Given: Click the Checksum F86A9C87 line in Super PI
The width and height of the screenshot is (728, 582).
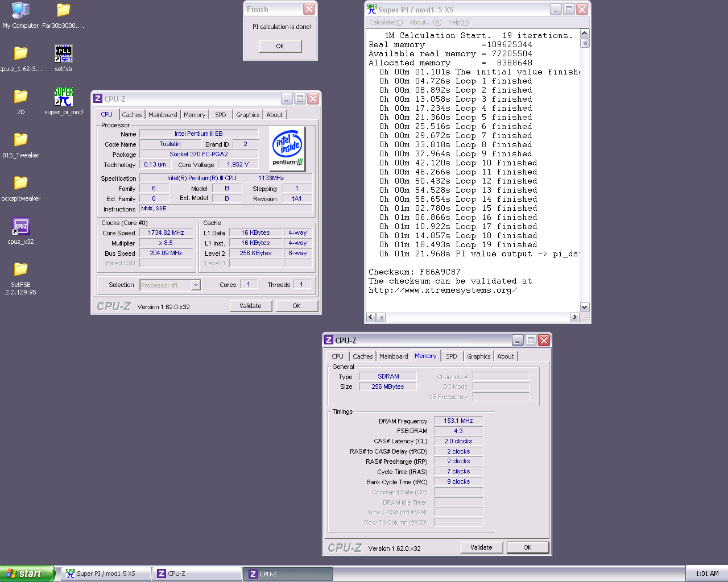Looking at the screenshot, I should (415, 272).
